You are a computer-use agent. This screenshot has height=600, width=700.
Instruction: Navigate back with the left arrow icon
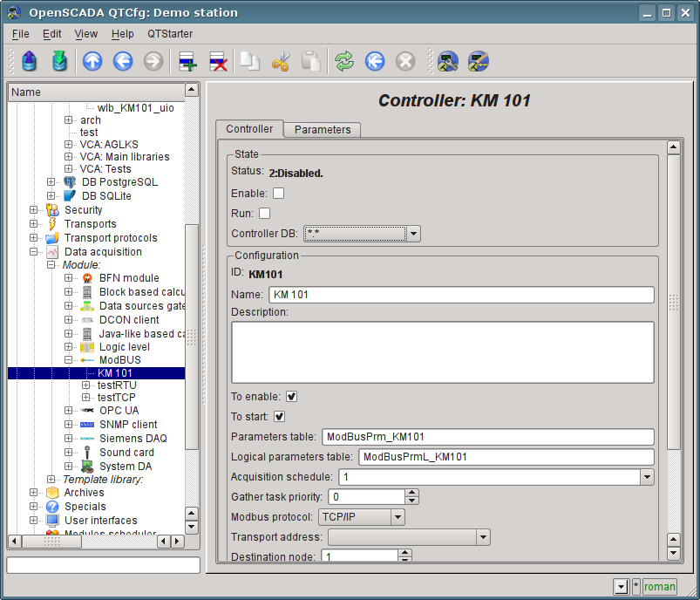(x=123, y=61)
